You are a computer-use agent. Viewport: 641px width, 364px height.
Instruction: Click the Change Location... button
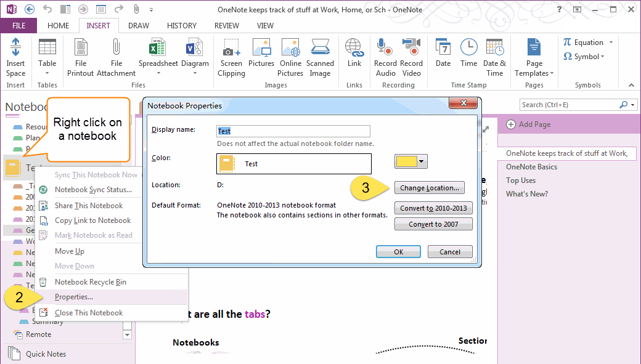429,188
